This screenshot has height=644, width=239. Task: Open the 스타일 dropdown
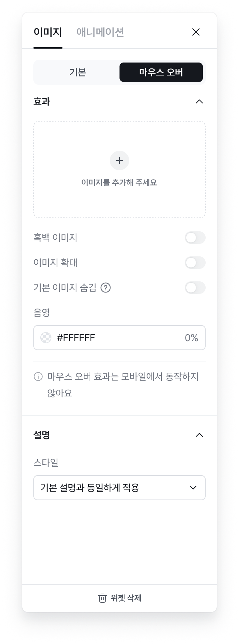pos(119,488)
